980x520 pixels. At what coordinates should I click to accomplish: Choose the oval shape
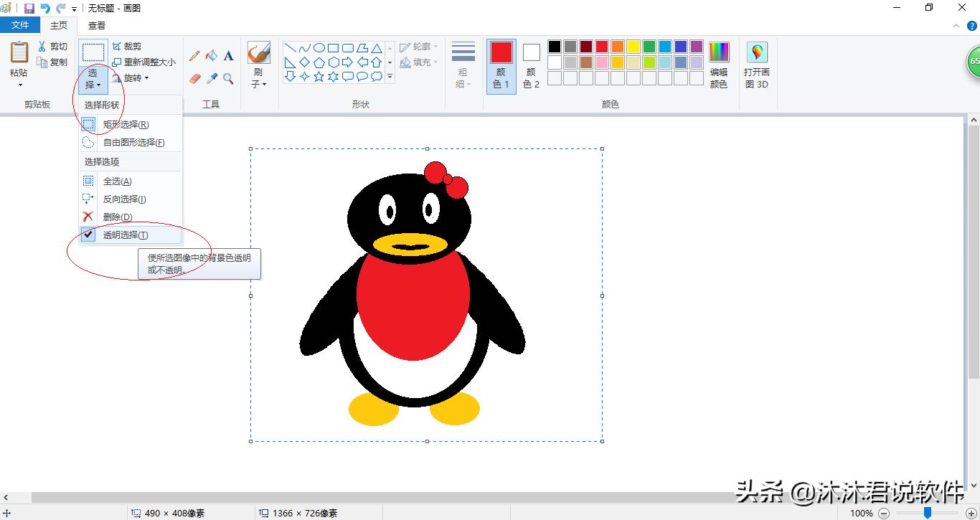[319, 48]
